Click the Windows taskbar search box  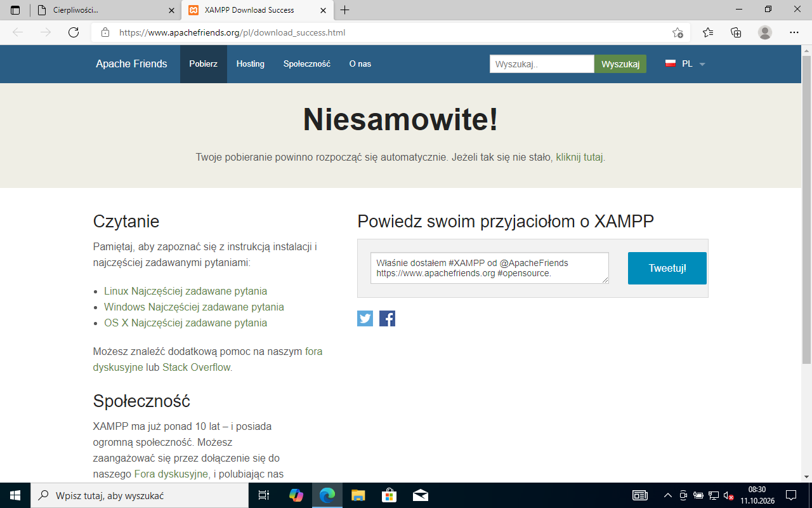pos(140,495)
